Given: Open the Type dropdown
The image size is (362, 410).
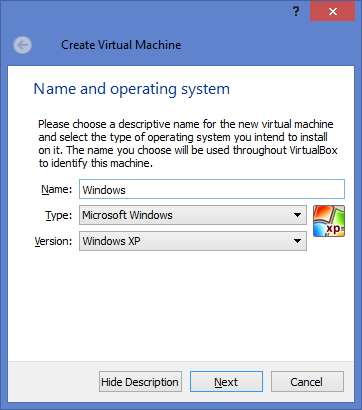Looking at the screenshot, I should click(x=193, y=215).
